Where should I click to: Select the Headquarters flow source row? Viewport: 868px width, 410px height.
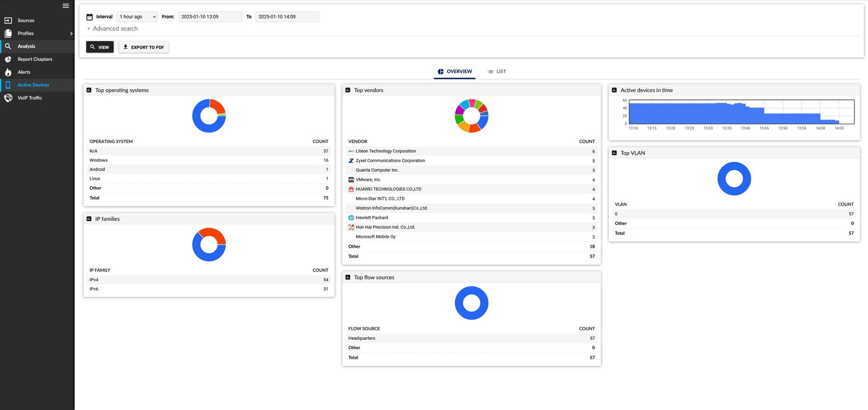coord(471,338)
